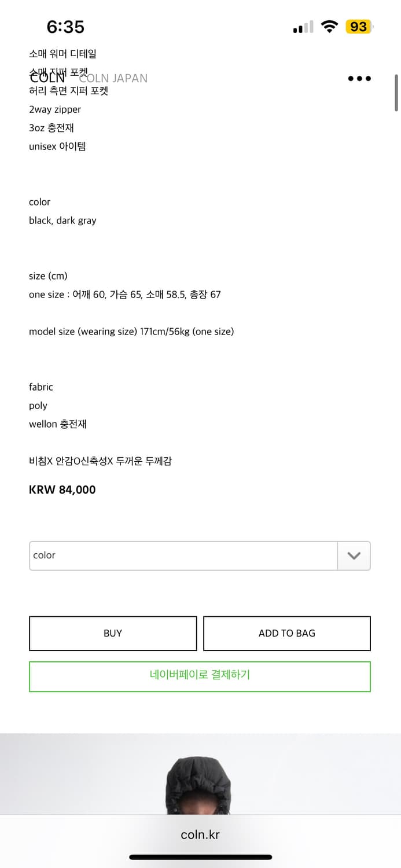Tap the battery indicator showing 93

pyautogui.click(x=358, y=27)
